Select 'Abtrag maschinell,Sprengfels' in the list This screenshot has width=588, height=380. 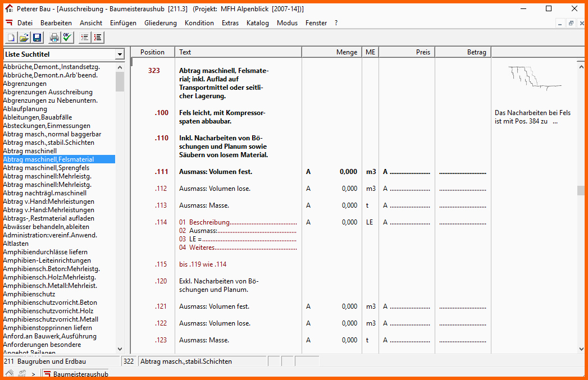46,168
